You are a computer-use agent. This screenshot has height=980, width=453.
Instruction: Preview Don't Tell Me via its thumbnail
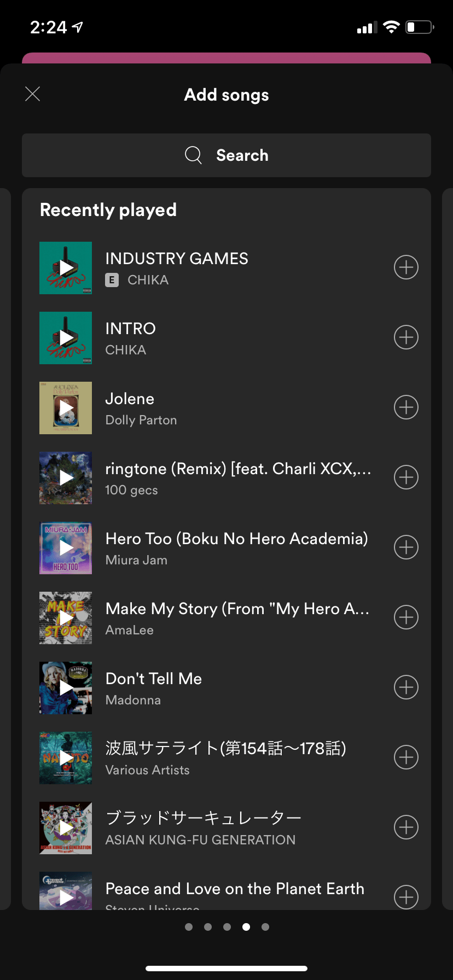click(x=66, y=688)
